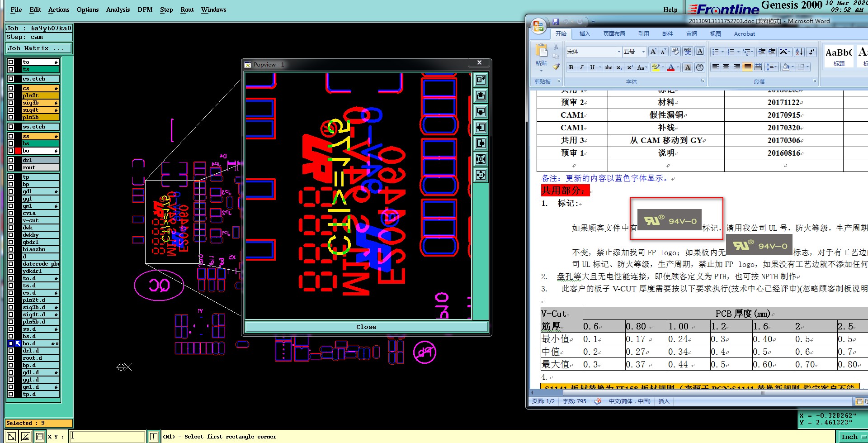Image resolution: width=868 pixels, height=443 pixels.
Task: Open the underline style dropdown arrow
Action: point(600,67)
